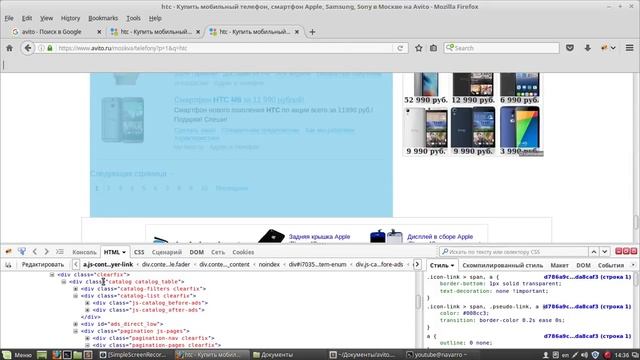Click Firefox Home icon

click(9, 48)
